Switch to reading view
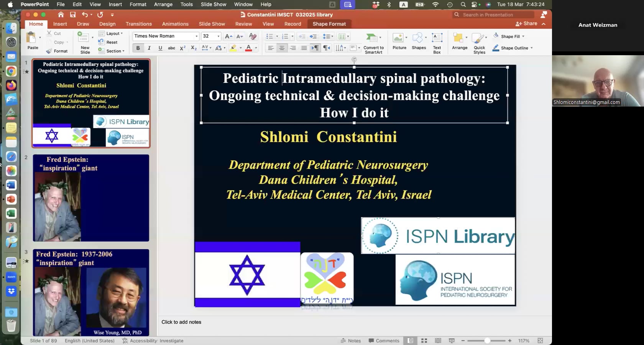This screenshot has height=345, width=644. point(438,340)
